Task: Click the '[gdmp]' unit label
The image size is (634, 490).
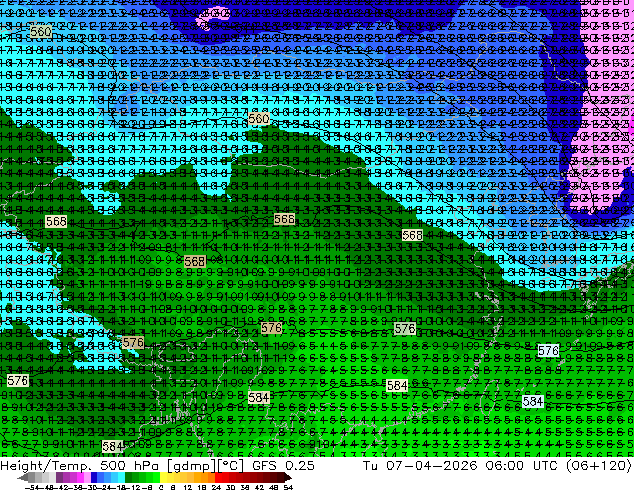Action: (x=191, y=466)
